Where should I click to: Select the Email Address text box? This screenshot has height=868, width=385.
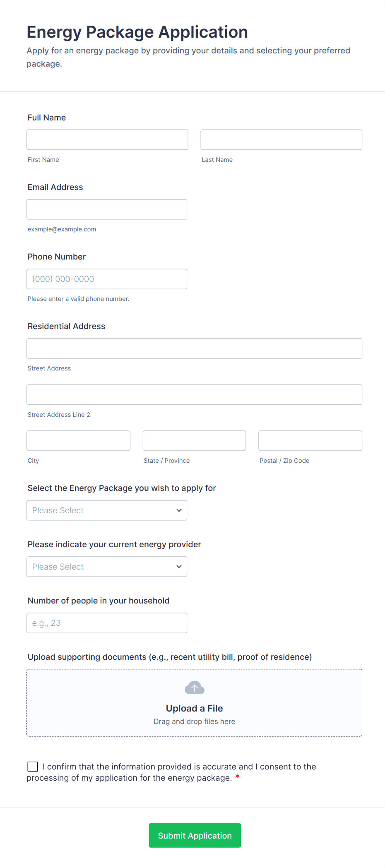tap(107, 209)
